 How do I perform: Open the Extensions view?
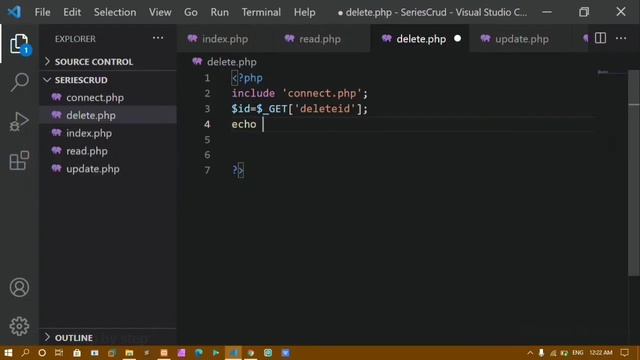coord(19,160)
